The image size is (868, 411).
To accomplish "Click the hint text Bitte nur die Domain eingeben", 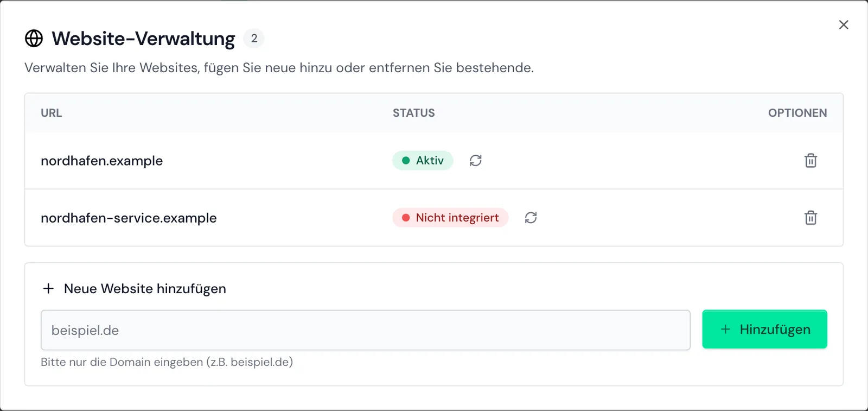I will tap(167, 362).
